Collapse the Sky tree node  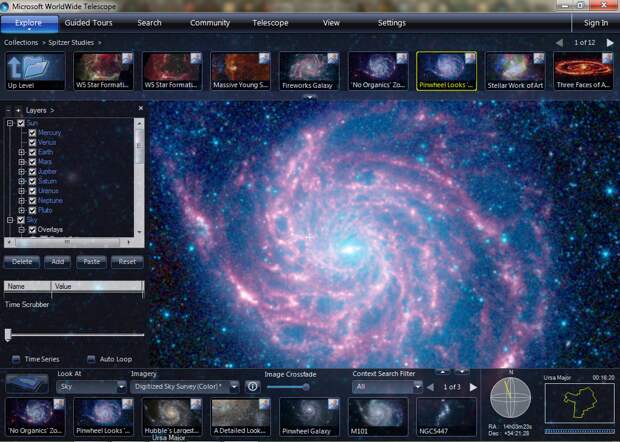tap(10, 220)
